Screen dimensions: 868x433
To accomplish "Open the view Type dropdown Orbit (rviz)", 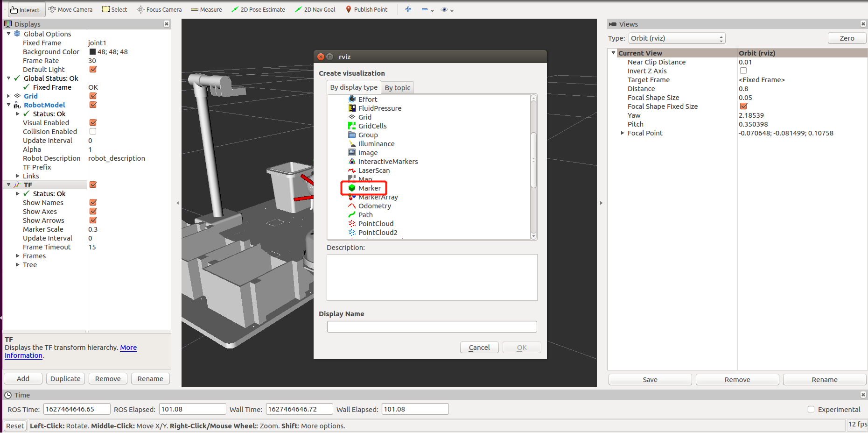I will pos(677,38).
